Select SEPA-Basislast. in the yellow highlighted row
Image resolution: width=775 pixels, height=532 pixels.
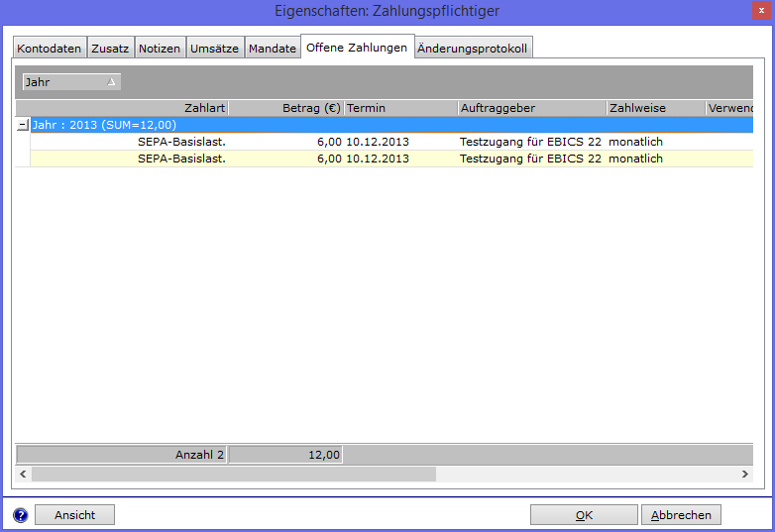(181, 159)
